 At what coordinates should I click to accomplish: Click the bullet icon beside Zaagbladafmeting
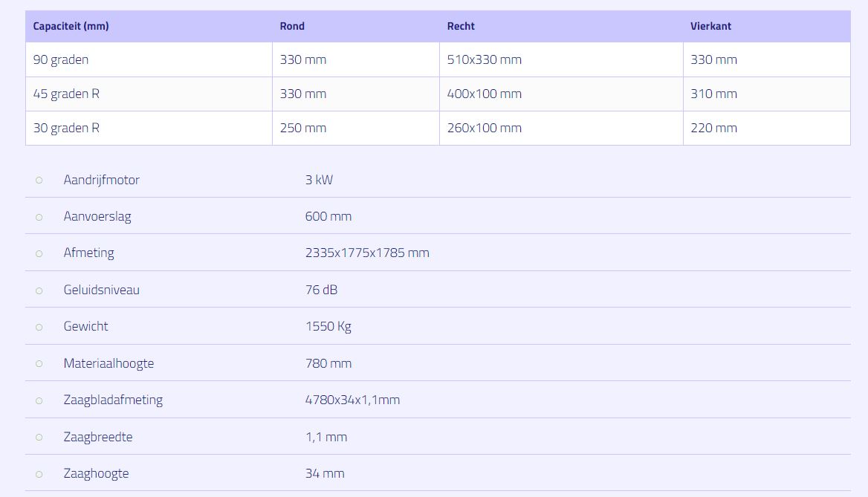pyautogui.click(x=39, y=400)
